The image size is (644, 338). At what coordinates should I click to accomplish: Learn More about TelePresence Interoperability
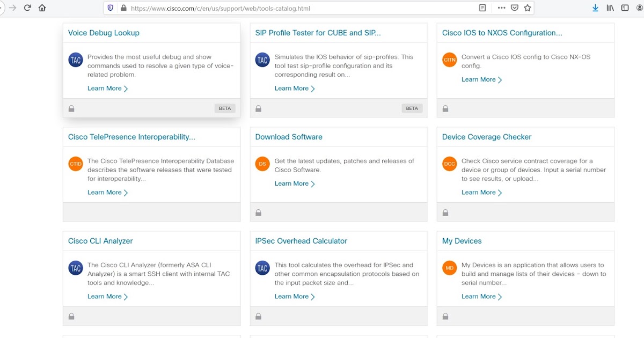[x=108, y=193]
